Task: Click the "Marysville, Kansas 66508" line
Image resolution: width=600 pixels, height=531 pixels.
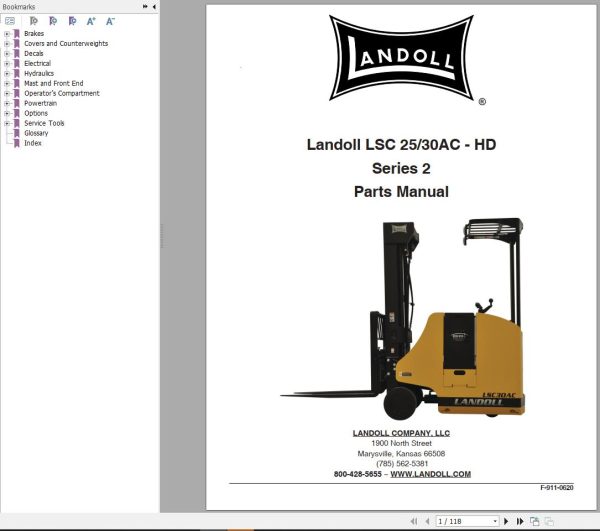Action: coord(401,454)
